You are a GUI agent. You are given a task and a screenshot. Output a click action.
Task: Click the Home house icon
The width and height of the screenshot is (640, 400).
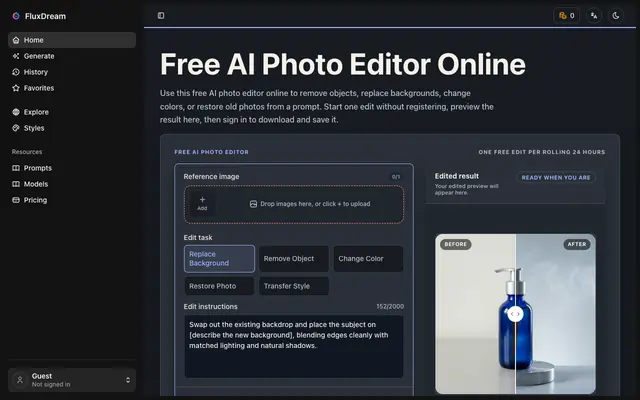click(16, 40)
